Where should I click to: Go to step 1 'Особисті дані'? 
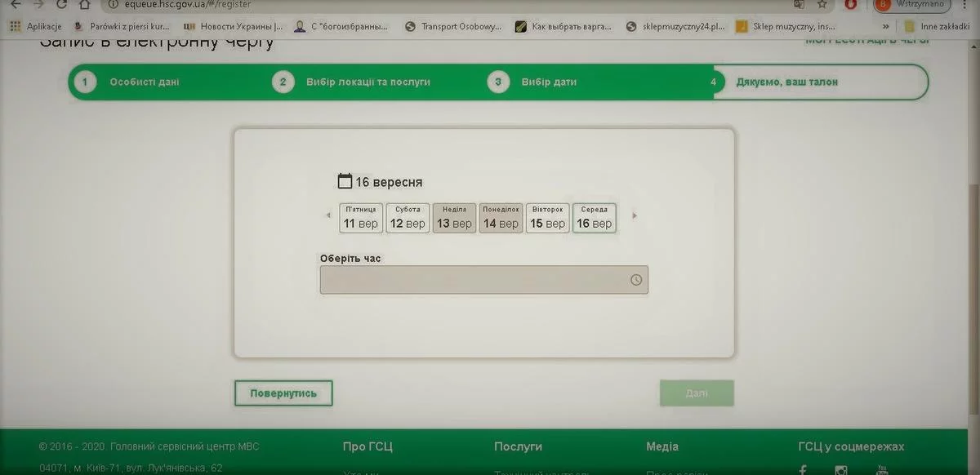coord(127,82)
